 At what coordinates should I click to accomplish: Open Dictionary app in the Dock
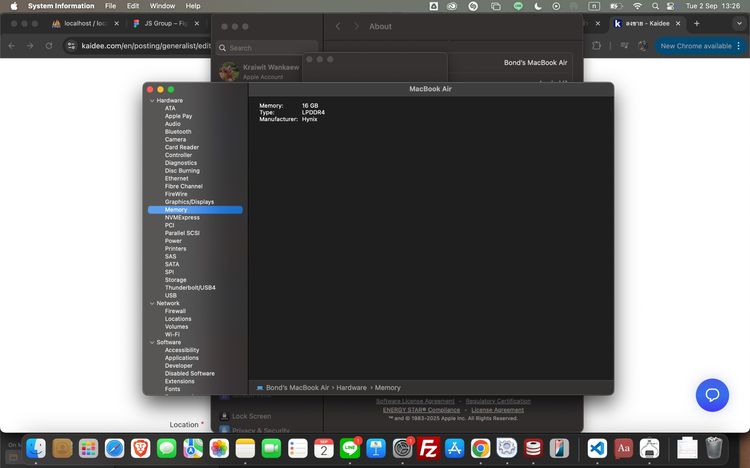pyautogui.click(x=623, y=448)
